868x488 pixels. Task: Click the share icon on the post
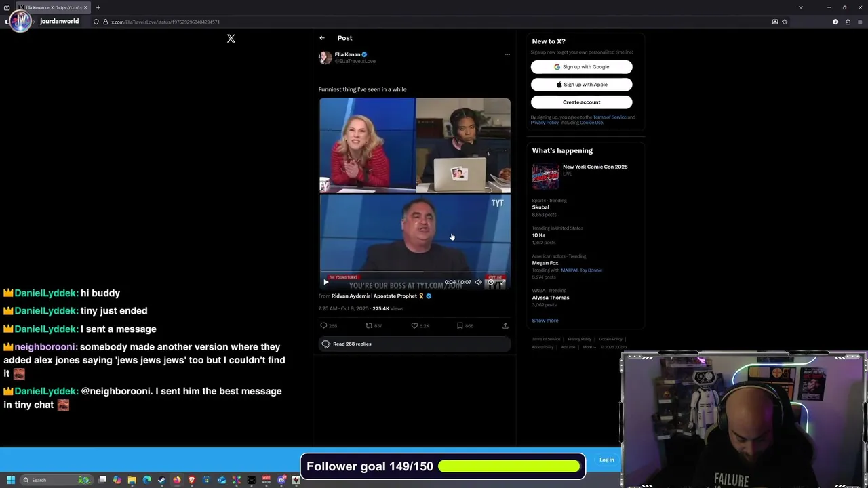(x=505, y=326)
